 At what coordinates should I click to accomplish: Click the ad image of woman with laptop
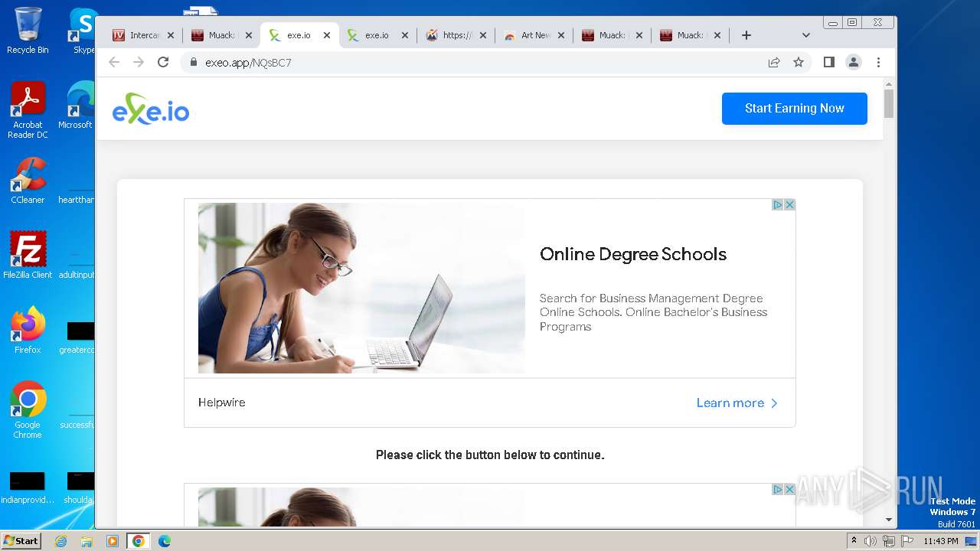(x=361, y=288)
